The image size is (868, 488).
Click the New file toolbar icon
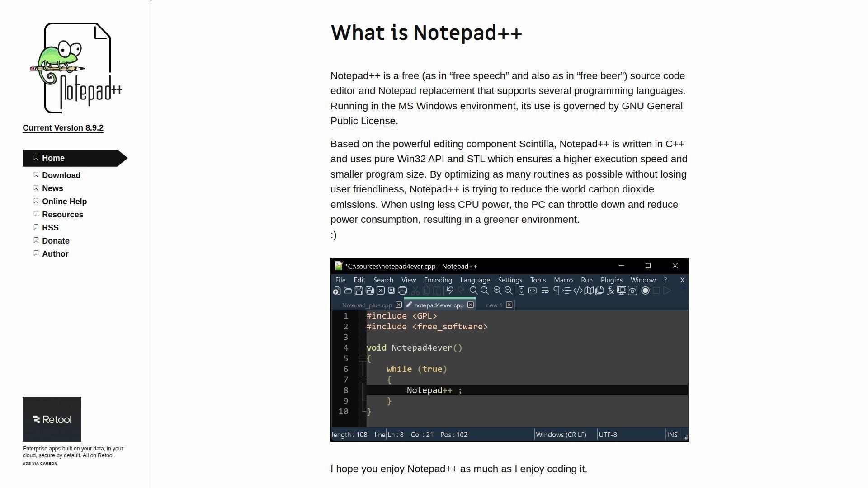[x=336, y=291]
